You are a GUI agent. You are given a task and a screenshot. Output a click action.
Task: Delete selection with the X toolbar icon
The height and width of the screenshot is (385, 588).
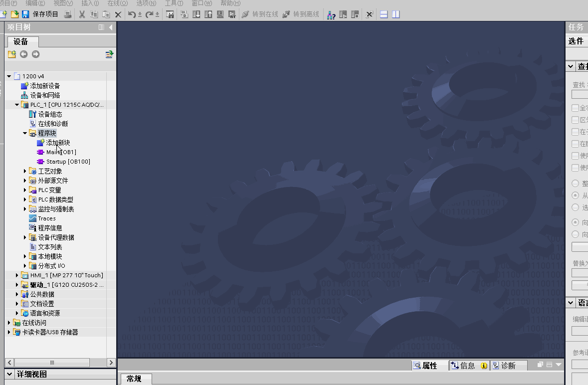pos(118,14)
